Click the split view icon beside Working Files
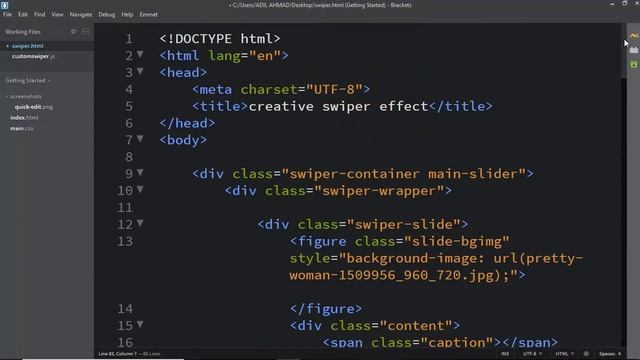This screenshot has width=640, height=360. point(85,31)
